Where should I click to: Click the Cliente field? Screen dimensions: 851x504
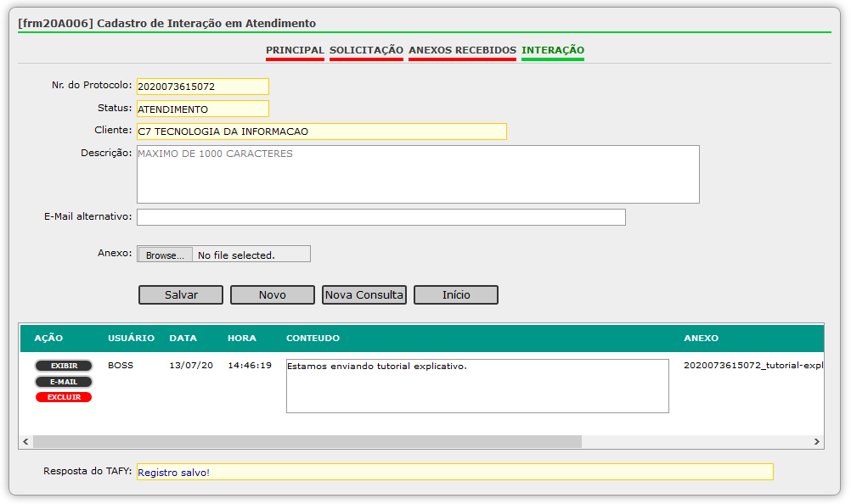coord(322,132)
